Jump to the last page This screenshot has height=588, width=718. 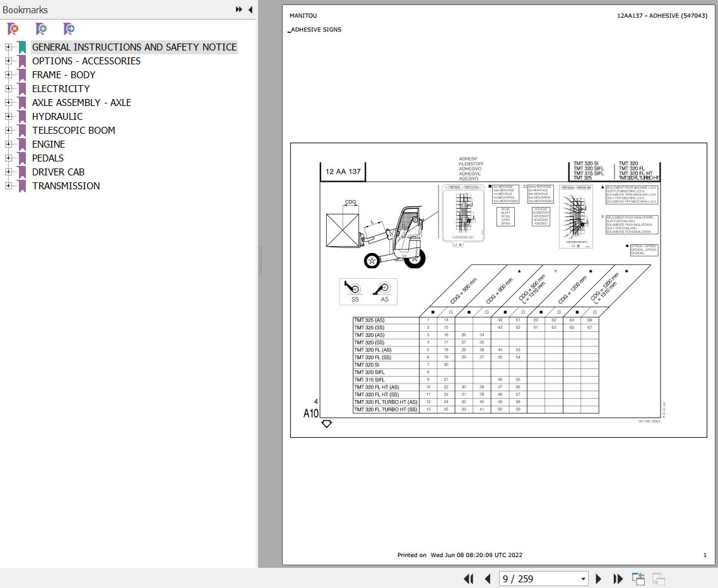pos(618,579)
